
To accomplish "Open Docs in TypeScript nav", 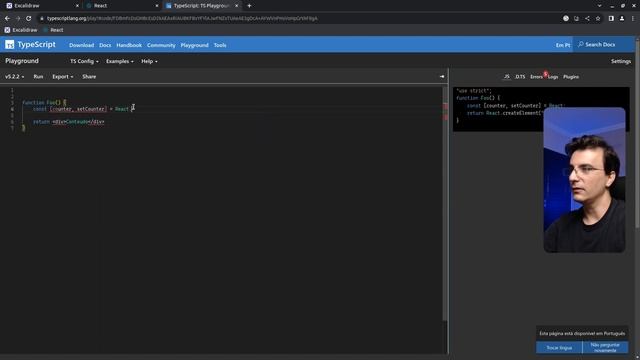I will click(105, 45).
